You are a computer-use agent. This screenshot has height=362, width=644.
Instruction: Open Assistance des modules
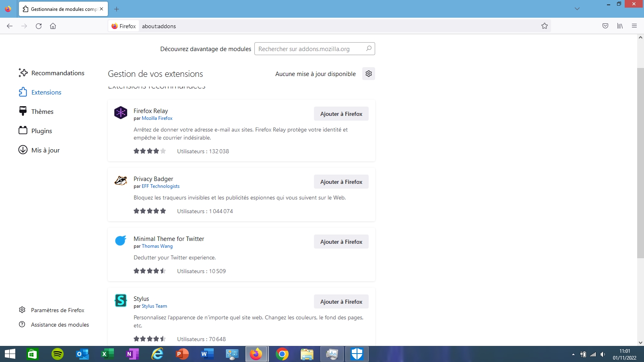(54, 325)
